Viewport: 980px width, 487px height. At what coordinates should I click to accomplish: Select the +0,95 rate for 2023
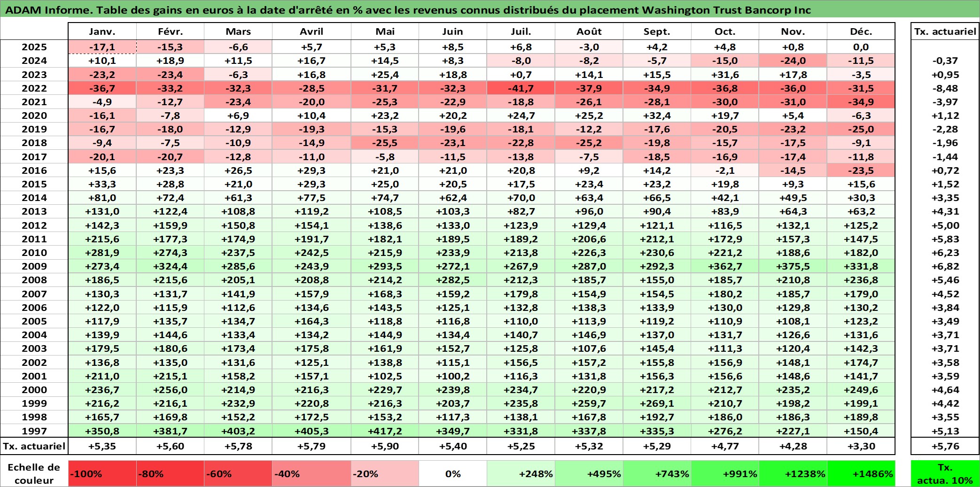tap(945, 75)
